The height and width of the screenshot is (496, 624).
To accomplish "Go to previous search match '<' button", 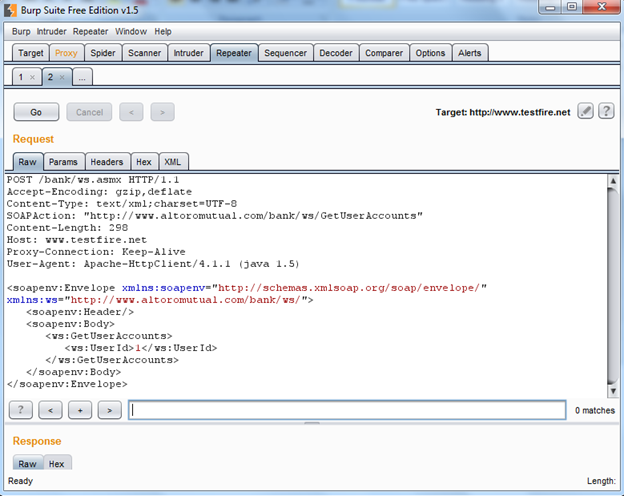I will (50, 409).
